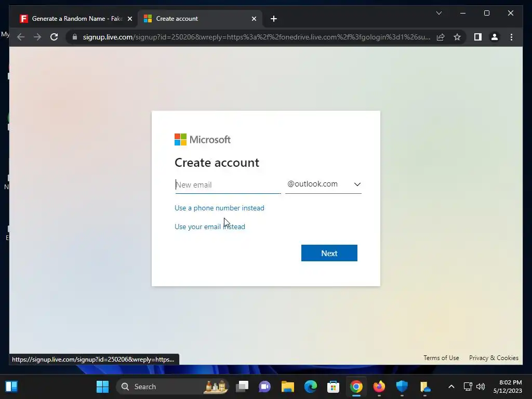Viewport: 532px width, 399px height.
Task: Open Chrome side panel
Action: 478,37
